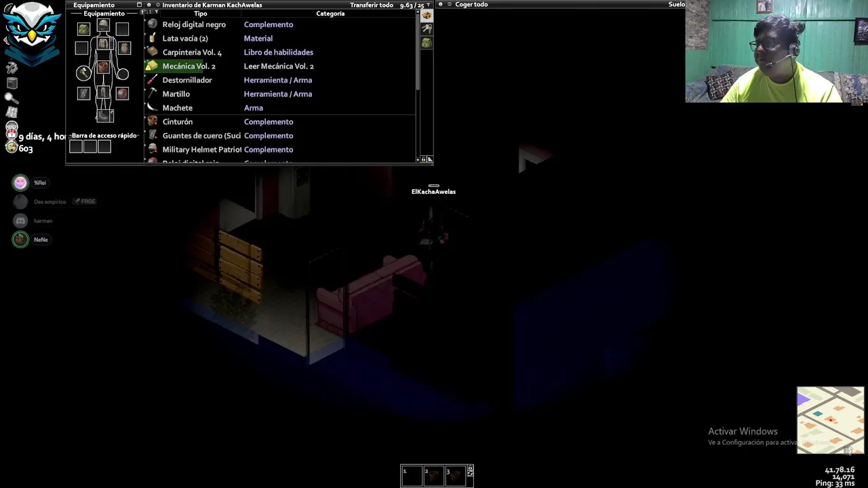868x488 pixels.
Task: Click Coger todo button in loot panel
Action: coord(471,5)
